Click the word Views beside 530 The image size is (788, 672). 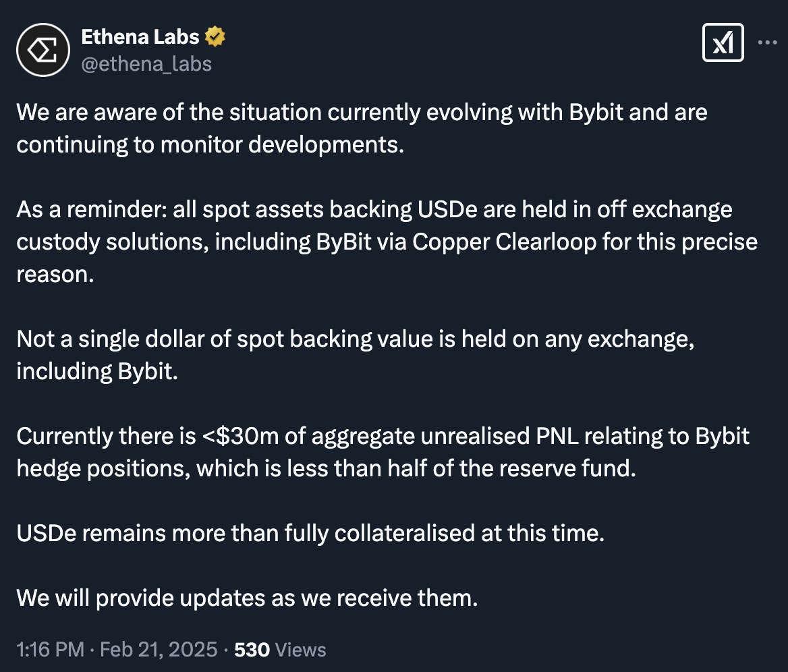tap(302, 650)
